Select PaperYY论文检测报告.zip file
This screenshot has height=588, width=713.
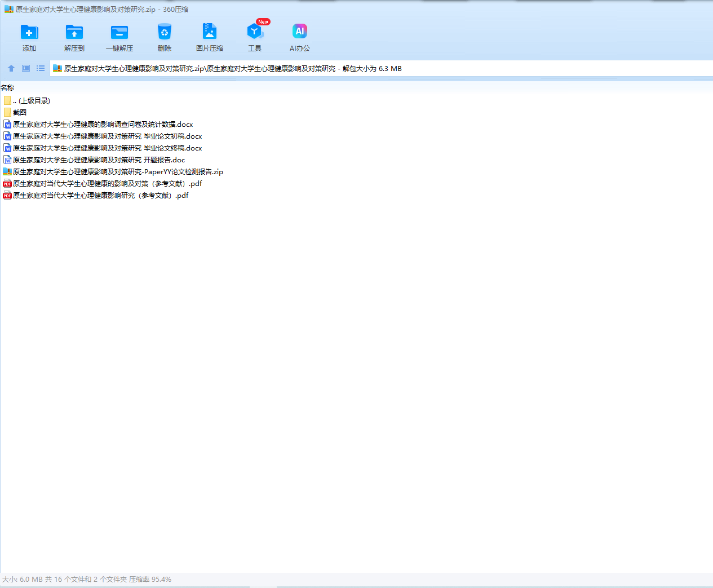(x=113, y=171)
